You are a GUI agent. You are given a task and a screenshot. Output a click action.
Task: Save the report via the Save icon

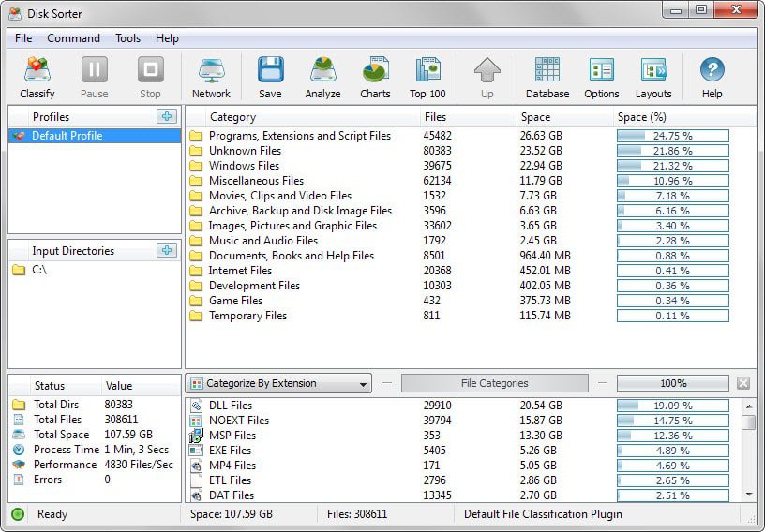(270, 77)
